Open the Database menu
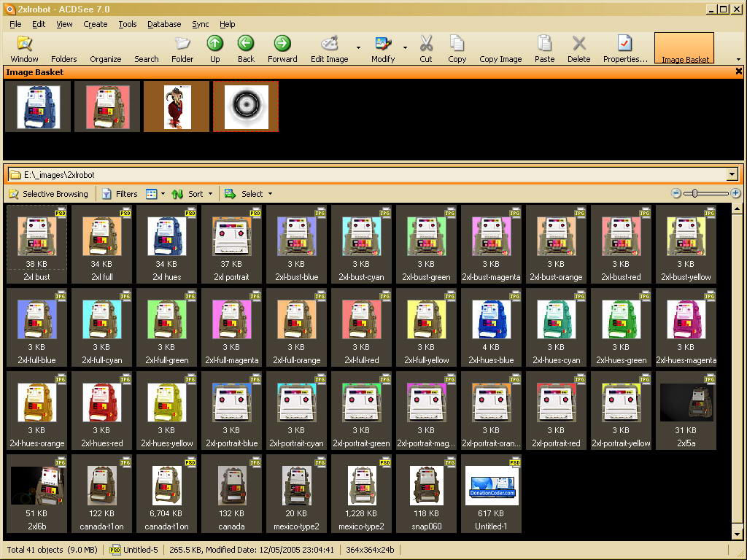 164,24
